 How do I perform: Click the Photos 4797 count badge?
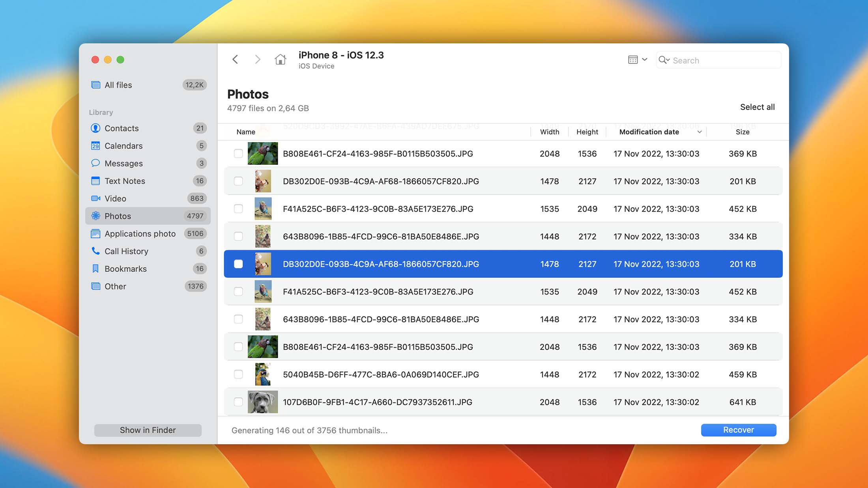click(x=195, y=216)
